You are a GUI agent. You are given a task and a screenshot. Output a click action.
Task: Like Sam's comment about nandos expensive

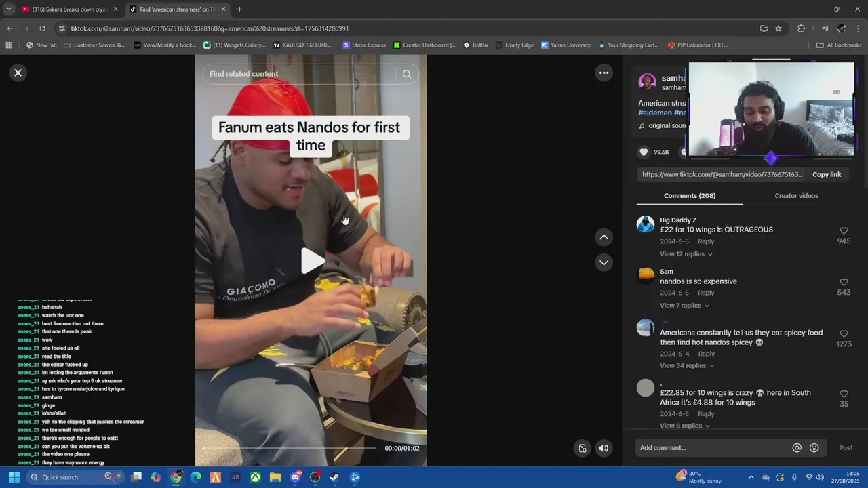point(844,283)
